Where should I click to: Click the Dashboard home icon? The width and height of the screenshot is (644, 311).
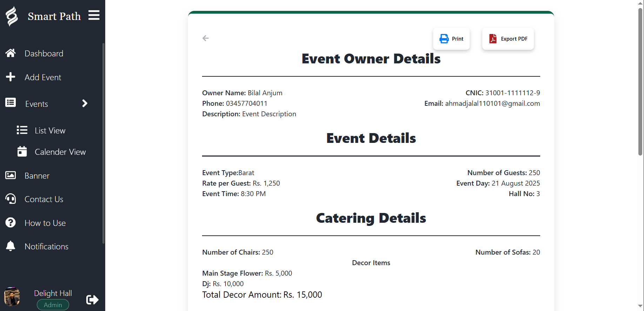11,53
